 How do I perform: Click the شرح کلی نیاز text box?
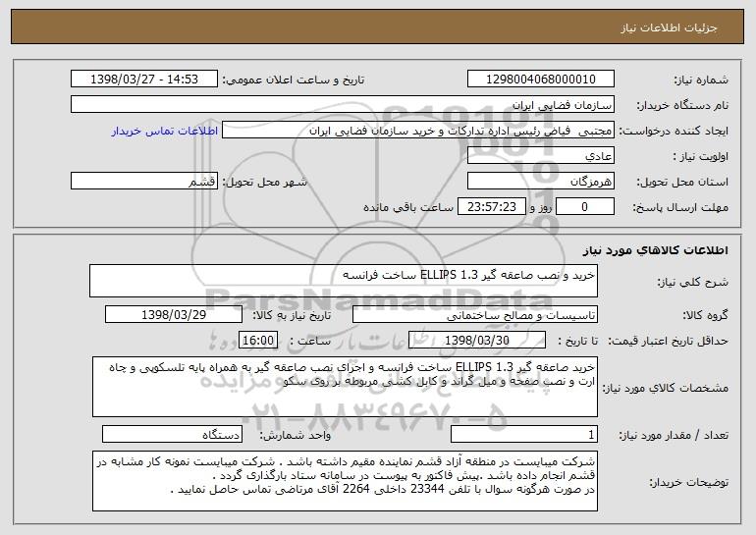[x=344, y=281]
